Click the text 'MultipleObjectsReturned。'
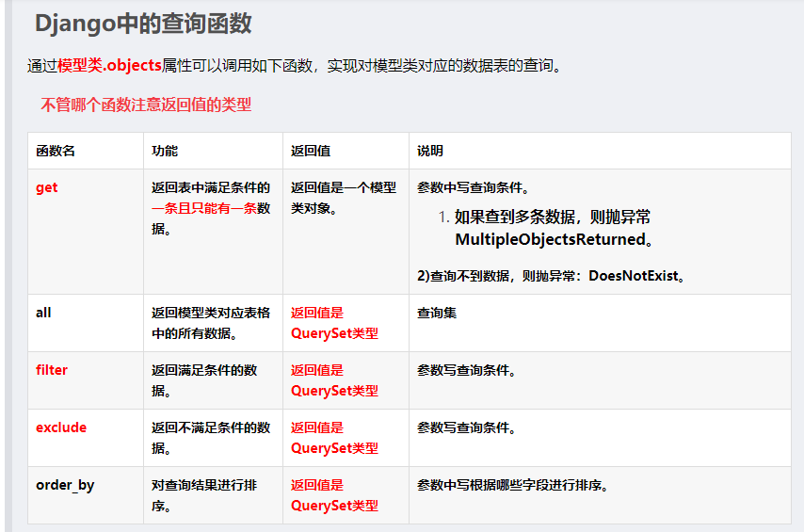 [x=554, y=239]
